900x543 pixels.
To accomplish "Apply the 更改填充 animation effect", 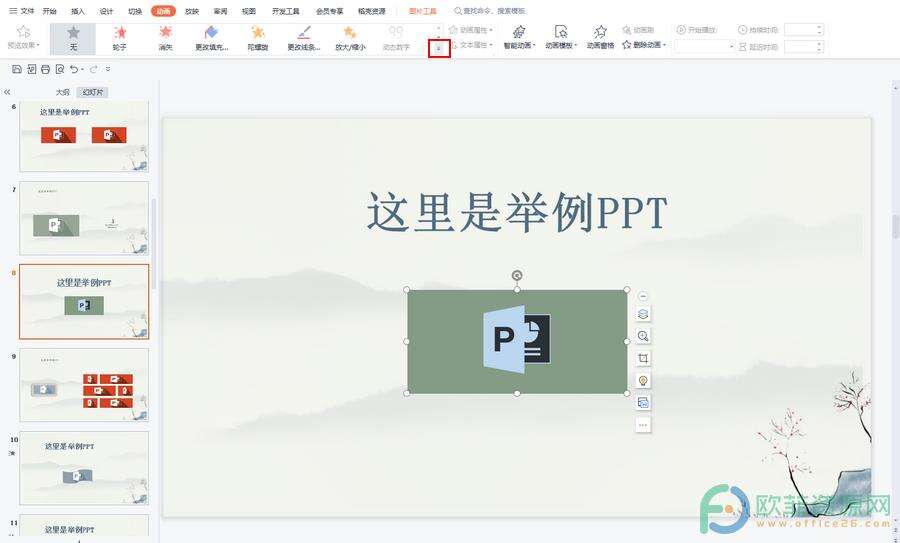I will [211, 38].
